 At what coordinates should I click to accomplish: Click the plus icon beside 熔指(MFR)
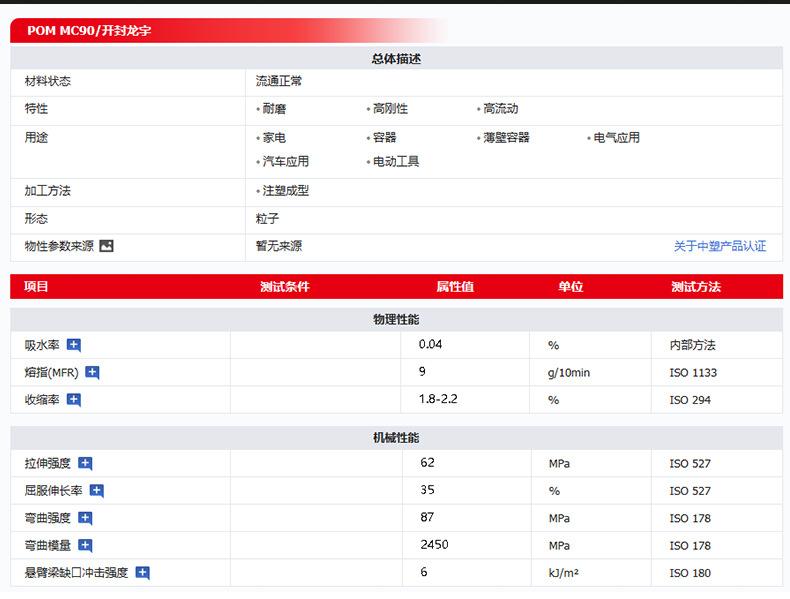[x=92, y=373]
